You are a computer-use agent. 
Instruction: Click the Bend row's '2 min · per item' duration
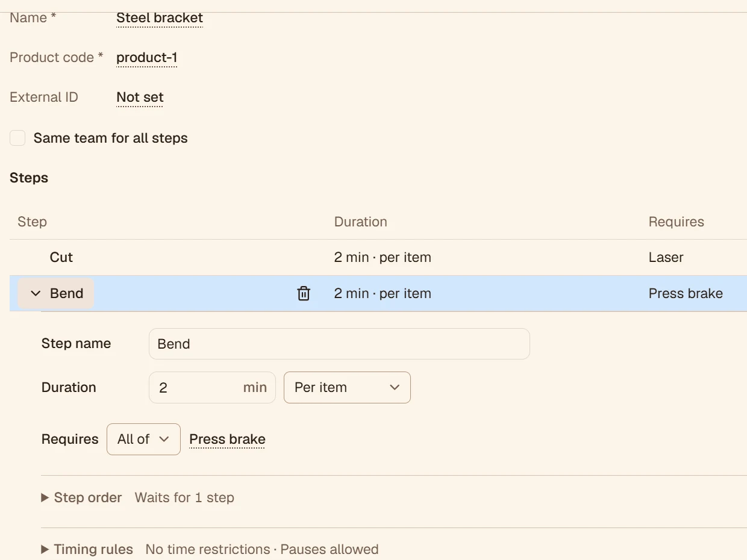[383, 294]
